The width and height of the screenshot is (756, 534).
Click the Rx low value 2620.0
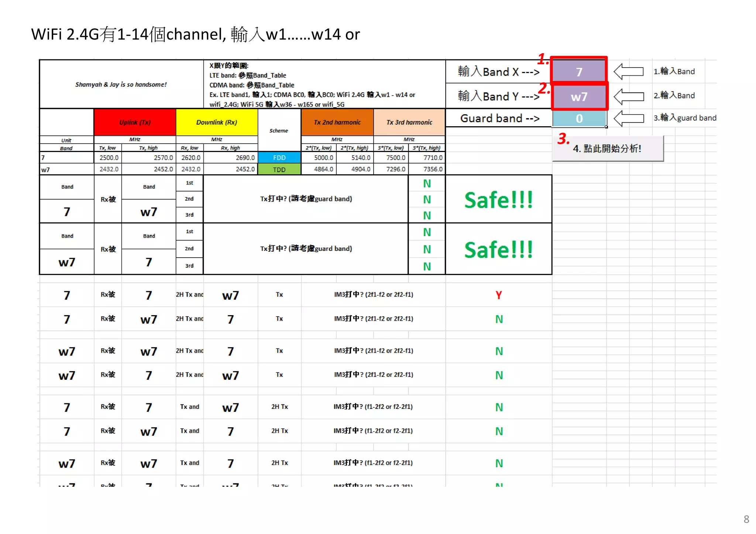tap(190, 158)
